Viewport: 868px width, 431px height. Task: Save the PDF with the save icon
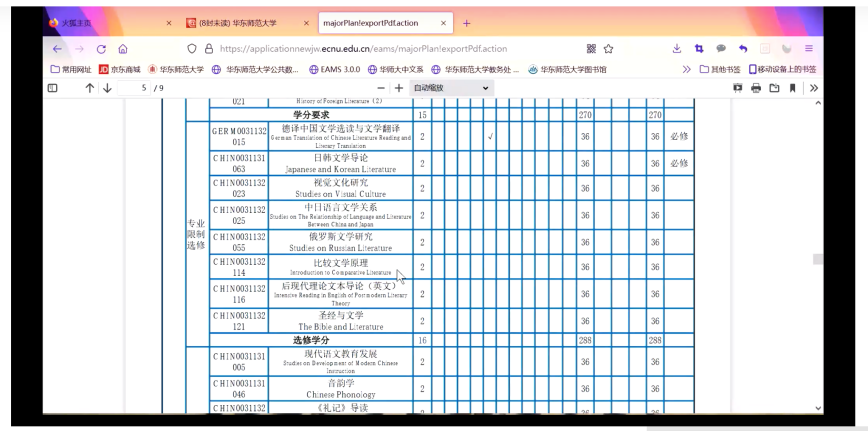click(x=774, y=88)
